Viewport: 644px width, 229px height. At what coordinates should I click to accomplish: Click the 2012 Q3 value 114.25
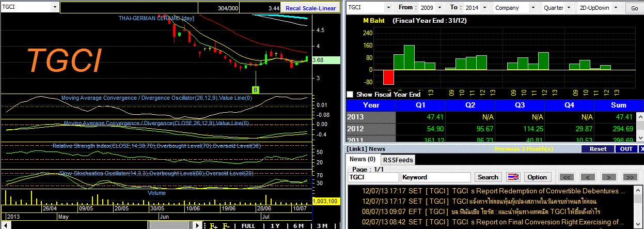click(532, 128)
